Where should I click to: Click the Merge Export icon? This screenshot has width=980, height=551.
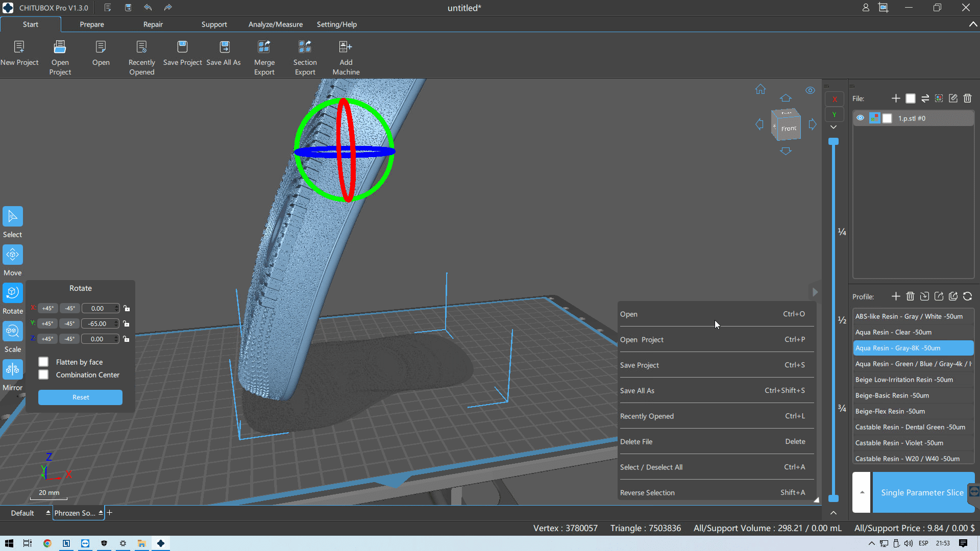264,47
